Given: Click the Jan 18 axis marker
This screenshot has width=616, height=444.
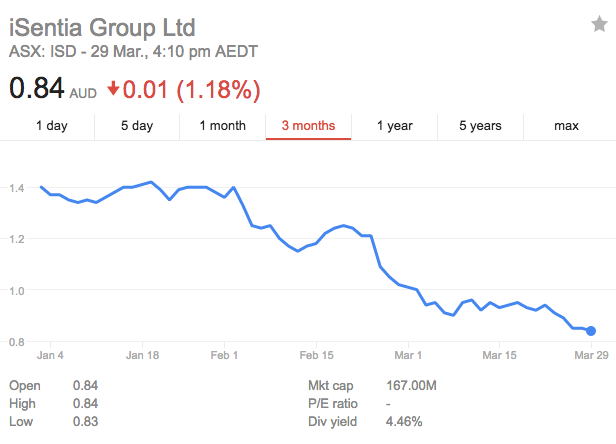Looking at the screenshot, I should tap(142, 355).
